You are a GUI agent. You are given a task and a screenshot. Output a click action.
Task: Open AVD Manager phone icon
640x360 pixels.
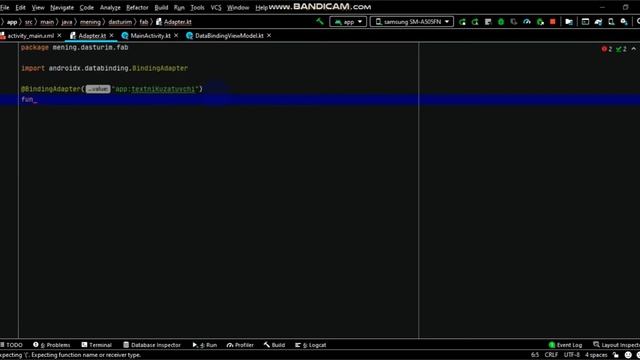[x=611, y=22]
